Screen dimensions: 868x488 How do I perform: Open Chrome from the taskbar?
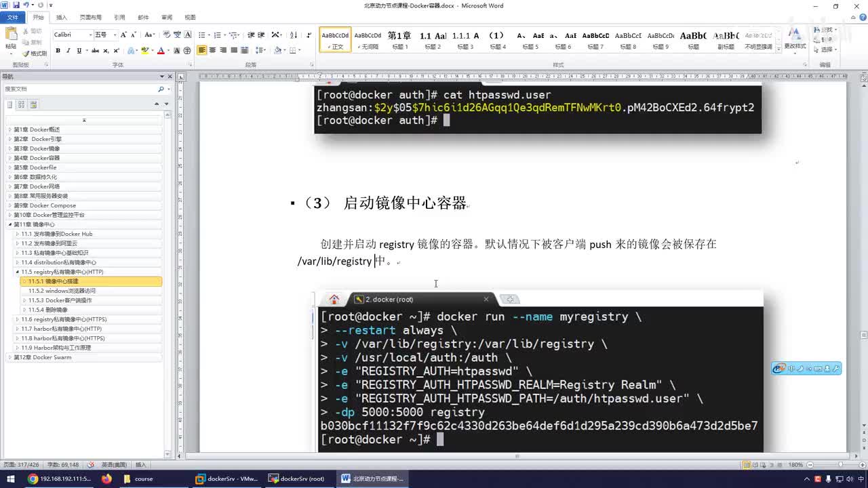click(58, 479)
